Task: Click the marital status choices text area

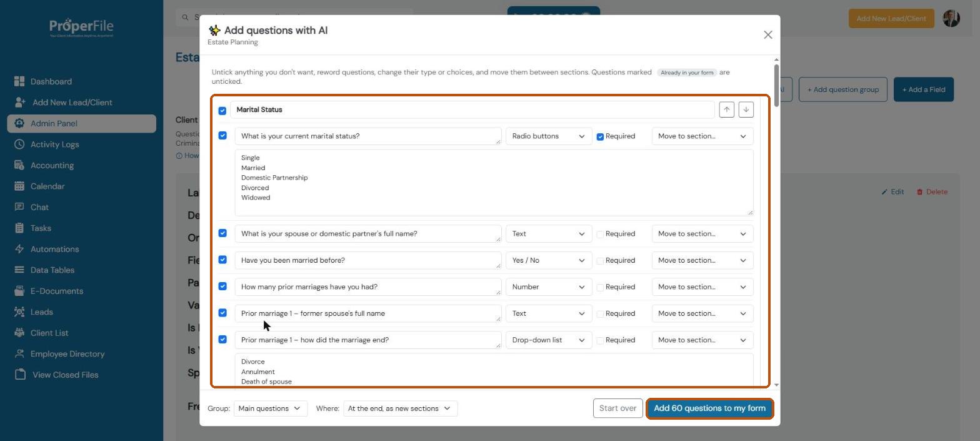Action: [x=494, y=183]
